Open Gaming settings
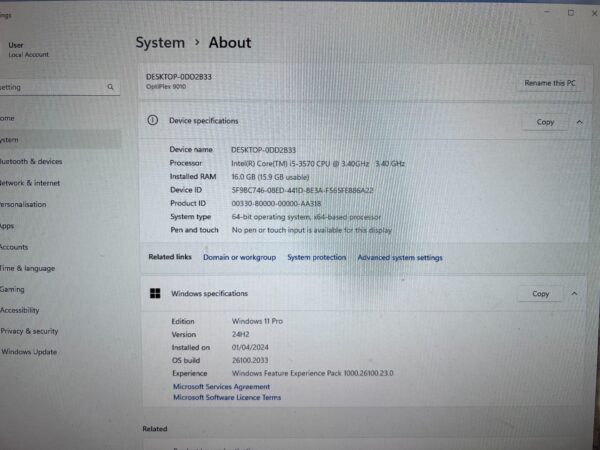The image size is (600, 450). 59,289
